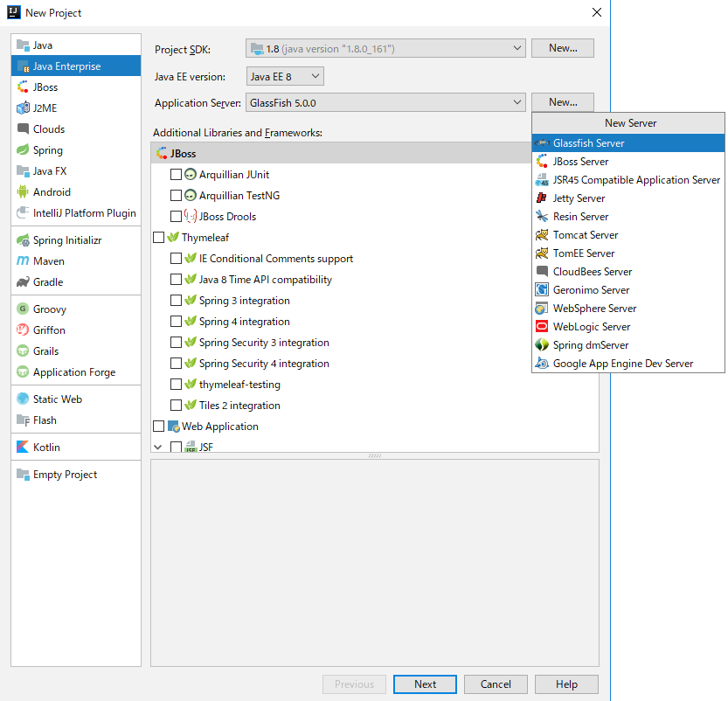Open the Project SDK dropdown

click(x=385, y=48)
